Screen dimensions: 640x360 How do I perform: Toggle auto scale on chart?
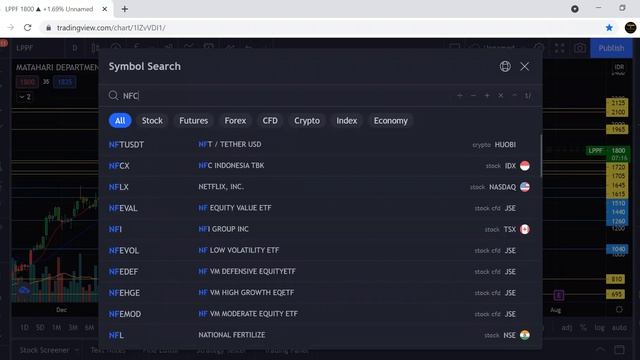619,327
